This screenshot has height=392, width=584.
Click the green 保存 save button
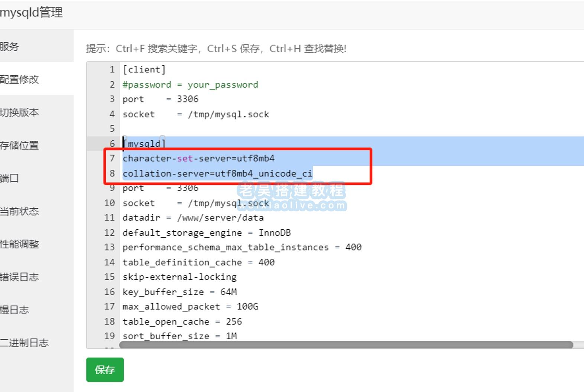click(x=105, y=369)
